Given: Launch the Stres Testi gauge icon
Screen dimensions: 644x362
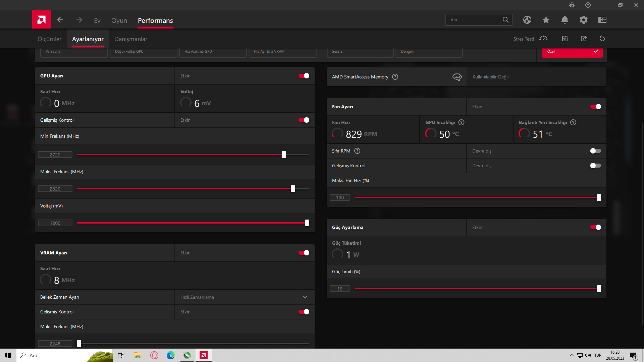Looking at the screenshot, I should 543,39.
